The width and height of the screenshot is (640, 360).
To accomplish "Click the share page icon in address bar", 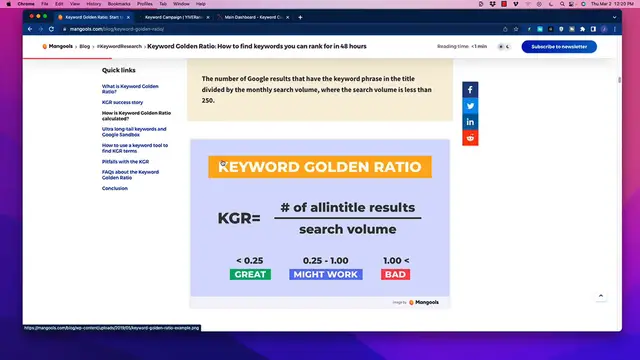I will click(x=505, y=29).
